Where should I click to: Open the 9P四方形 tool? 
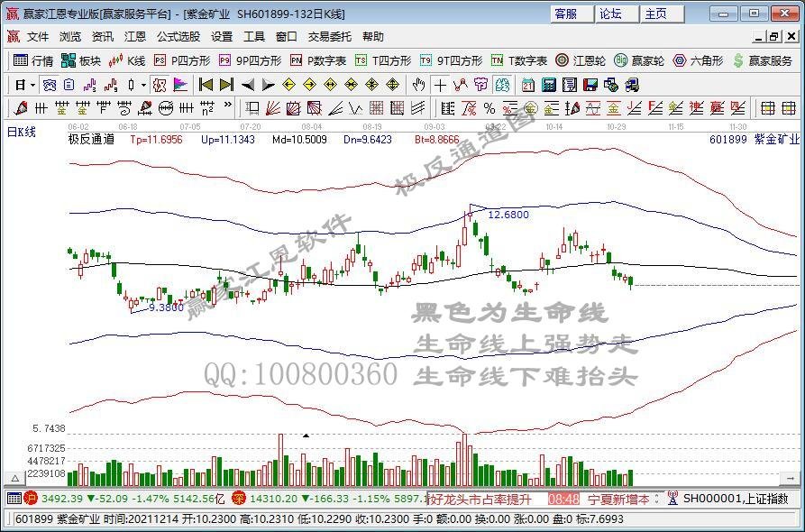tap(250, 61)
